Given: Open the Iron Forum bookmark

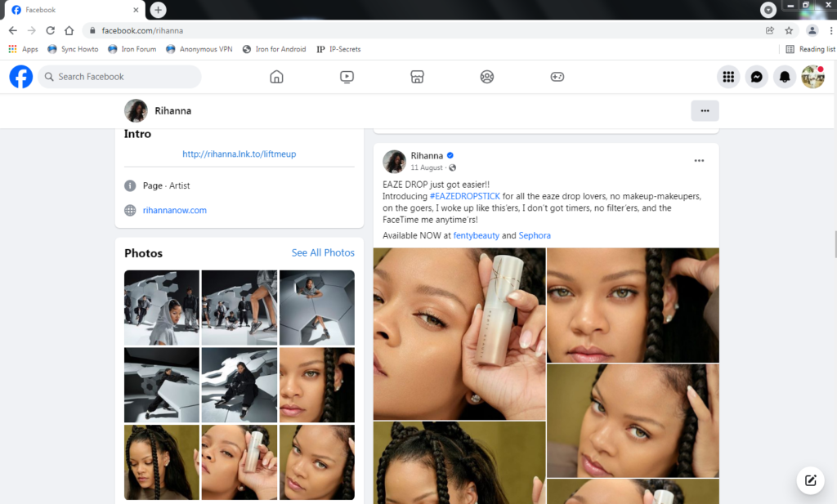Looking at the screenshot, I should point(132,49).
